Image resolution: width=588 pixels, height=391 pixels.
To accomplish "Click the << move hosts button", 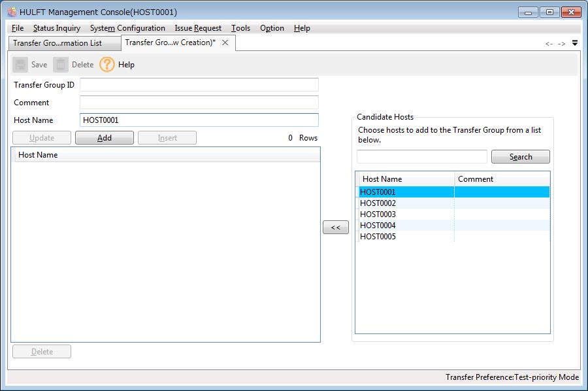I will point(336,228).
